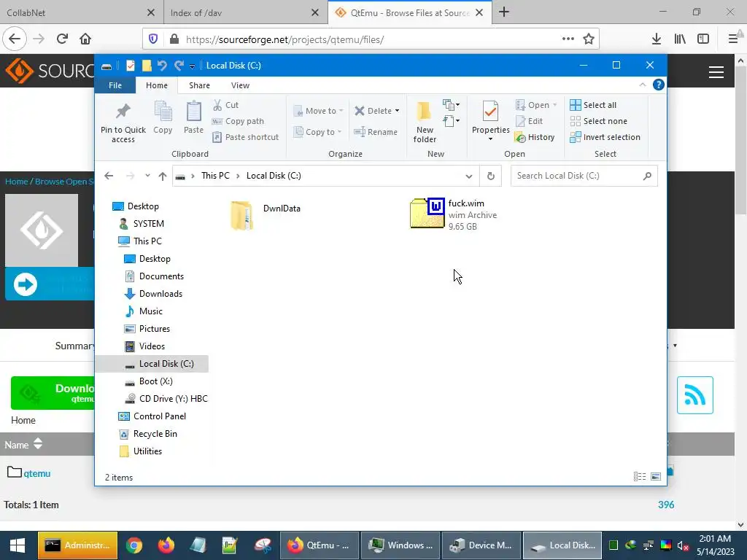Screen dimensions: 747x560
Task: Open the Windows Start button
Action: tap(18, 545)
